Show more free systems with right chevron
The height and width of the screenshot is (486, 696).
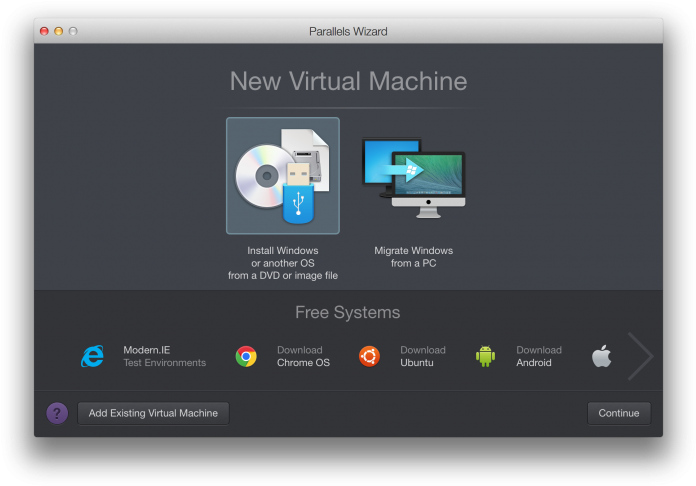pos(641,356)
